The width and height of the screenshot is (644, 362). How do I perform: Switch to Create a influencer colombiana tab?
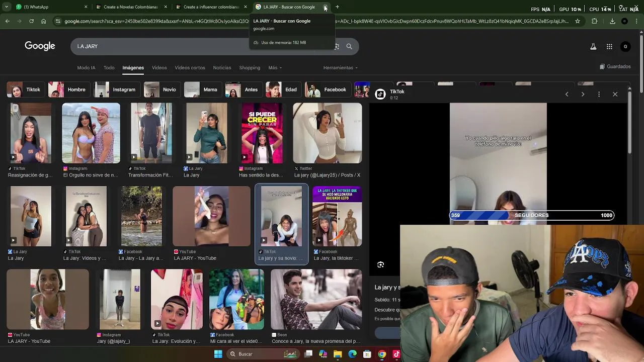coord(210,7)
